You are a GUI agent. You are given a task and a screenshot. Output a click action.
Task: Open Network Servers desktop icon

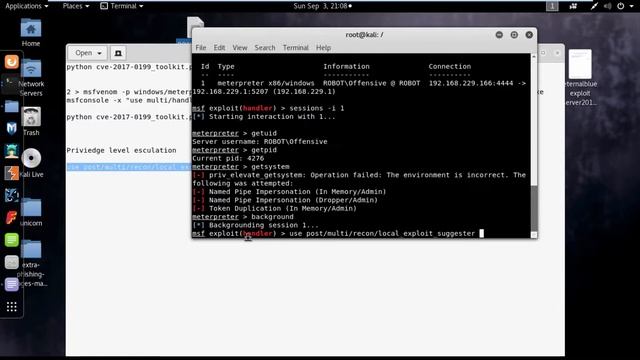pos(31,78)
